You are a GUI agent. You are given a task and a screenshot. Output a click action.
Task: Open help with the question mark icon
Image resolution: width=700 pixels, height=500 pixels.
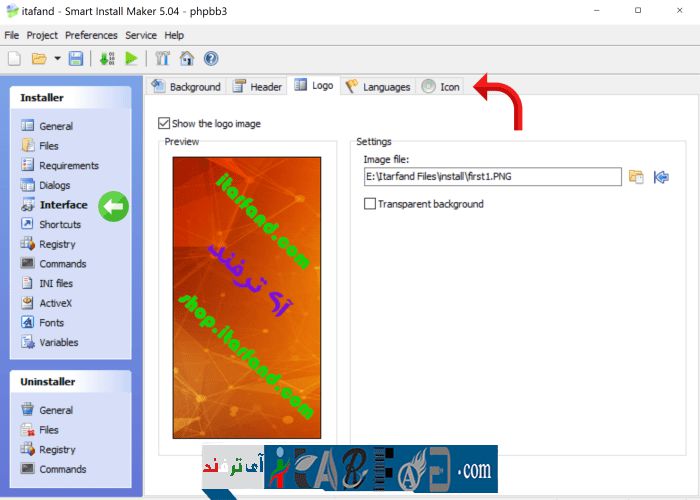[x=211, y=59]
